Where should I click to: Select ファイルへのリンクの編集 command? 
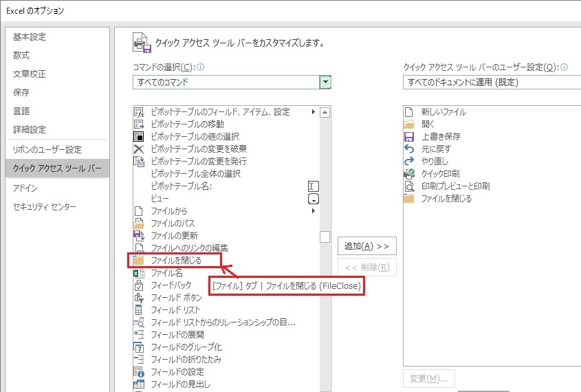[x=189, y=248]
